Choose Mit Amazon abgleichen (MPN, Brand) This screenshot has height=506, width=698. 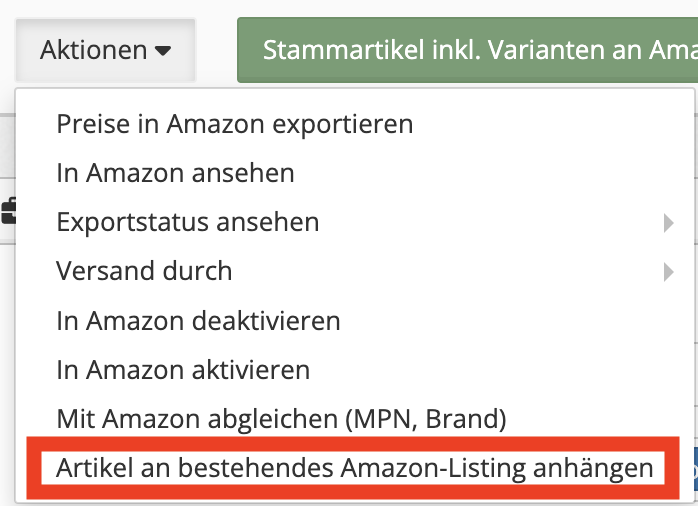(x=281, y=419)
